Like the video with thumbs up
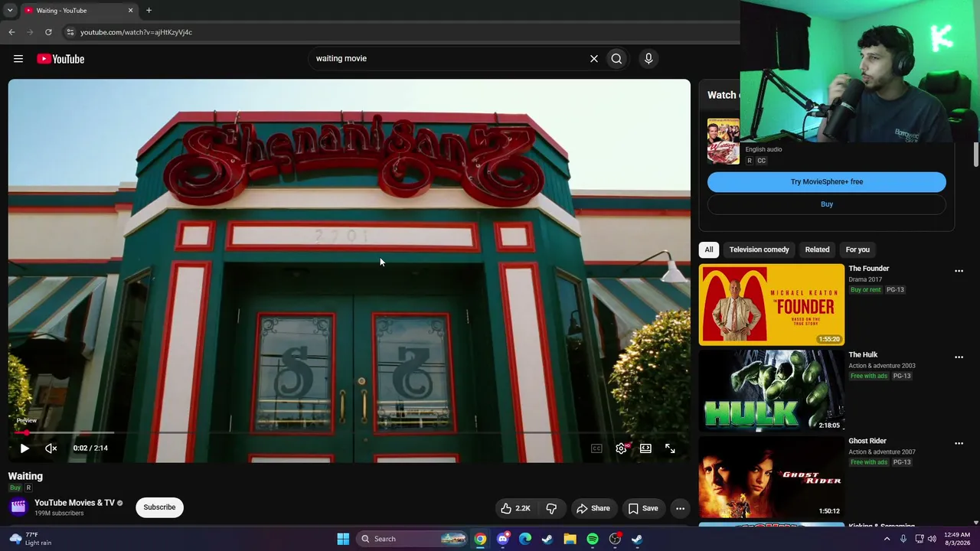Screen dimensions: 980x551 515,508
